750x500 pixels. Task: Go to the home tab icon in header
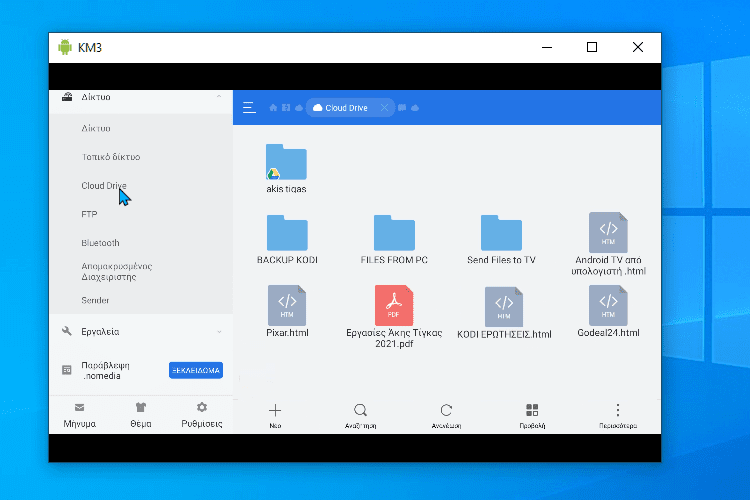pyautogui.click(x=273, y=108)
